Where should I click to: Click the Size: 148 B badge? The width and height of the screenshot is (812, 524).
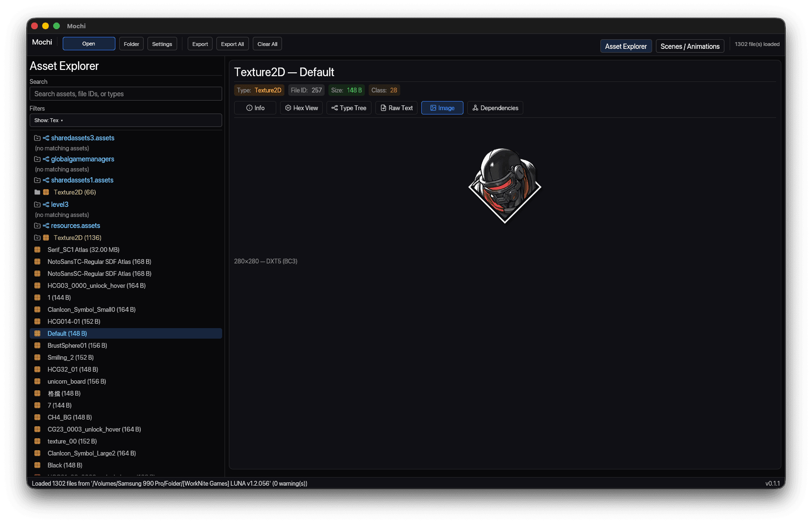pos(347,90)
